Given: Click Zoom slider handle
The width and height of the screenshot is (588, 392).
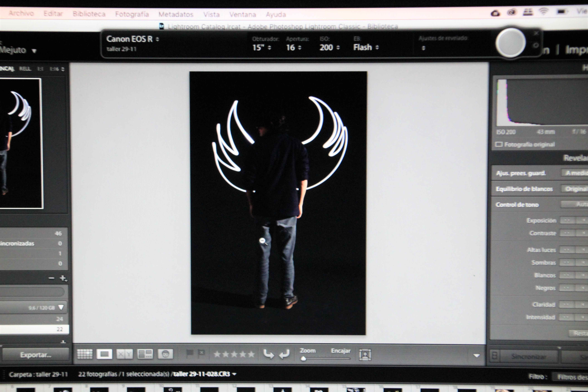Looking at the screenshot, I should click(303, 359).
